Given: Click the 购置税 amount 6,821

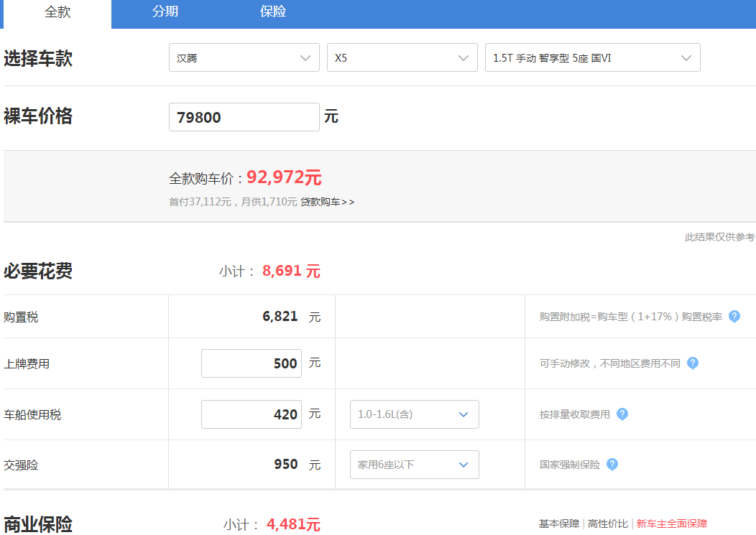Looking at the screenshot, I should coord(280,317).
